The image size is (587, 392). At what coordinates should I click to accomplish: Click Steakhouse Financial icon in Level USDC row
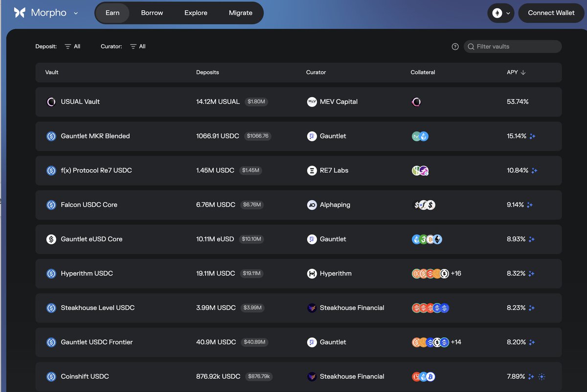[x=312, y=308]
